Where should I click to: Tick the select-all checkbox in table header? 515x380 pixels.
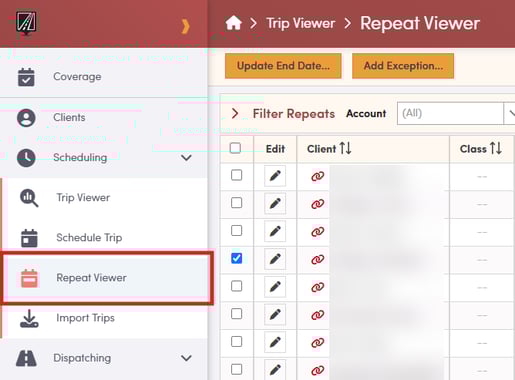click(x=235, y=148)
